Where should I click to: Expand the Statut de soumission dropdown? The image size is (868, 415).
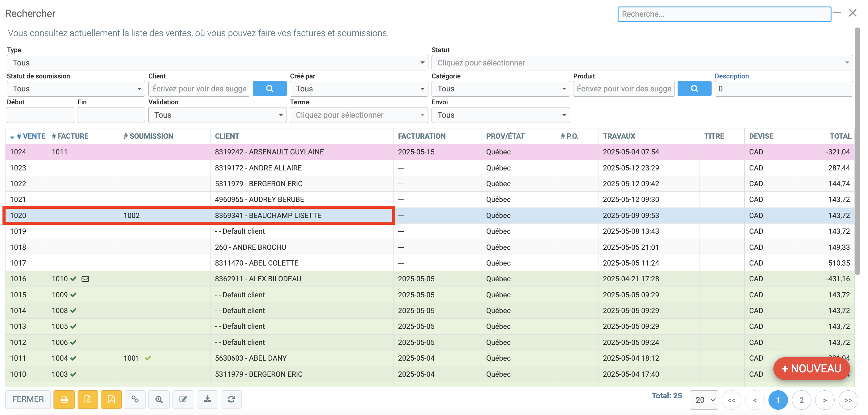coord(75,89)
